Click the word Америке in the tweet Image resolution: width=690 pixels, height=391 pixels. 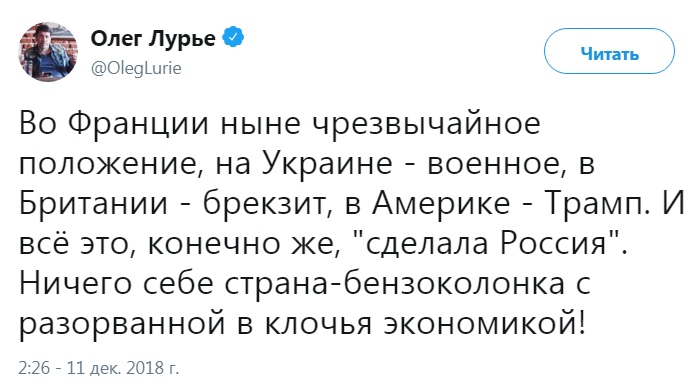pos(441,204)
